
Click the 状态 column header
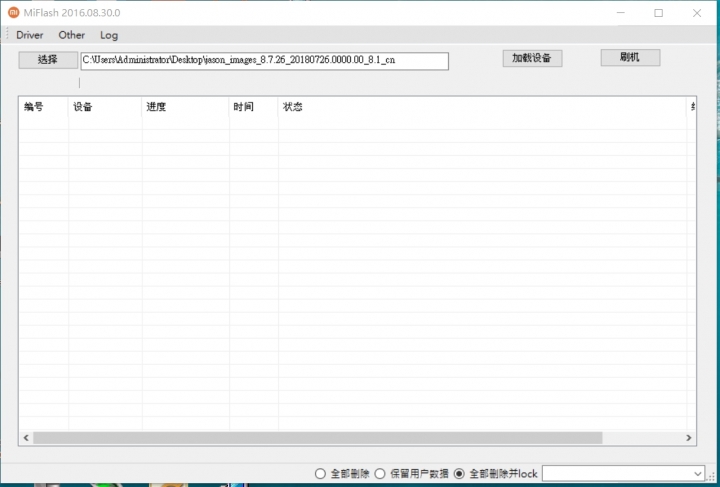482,107
